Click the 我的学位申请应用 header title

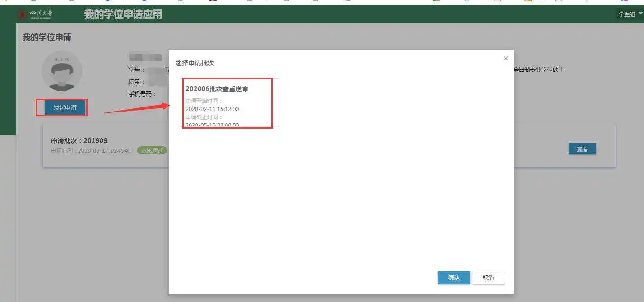[123, 14]
